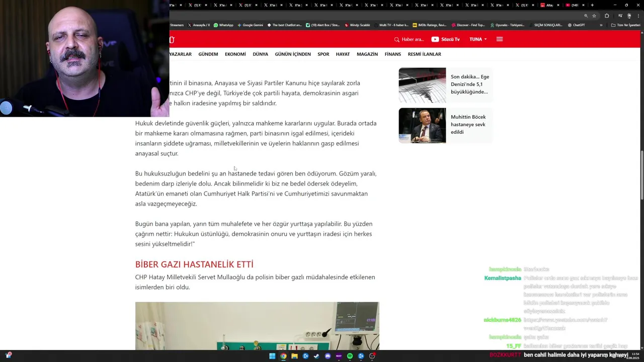644x362 pixels.
Task: Open RESMİ İLANLAR page
Action: coord(425,54)
